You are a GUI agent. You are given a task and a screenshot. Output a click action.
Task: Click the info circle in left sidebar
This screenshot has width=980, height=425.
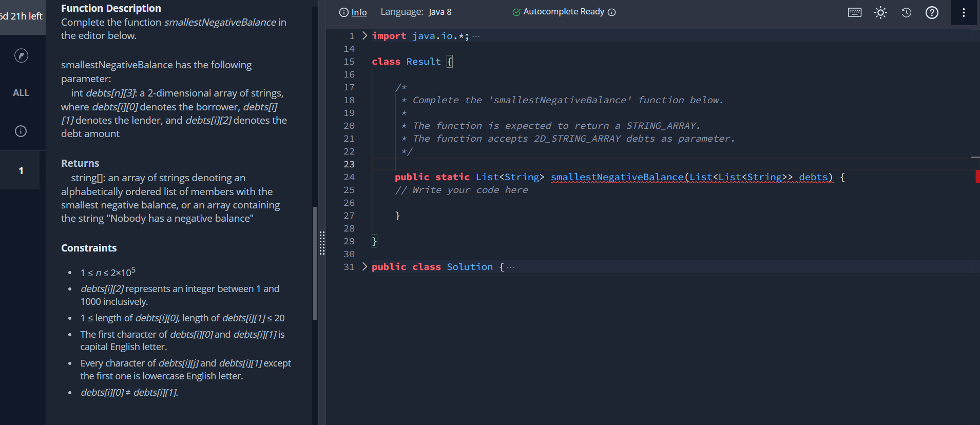click(x=21, y=131)
